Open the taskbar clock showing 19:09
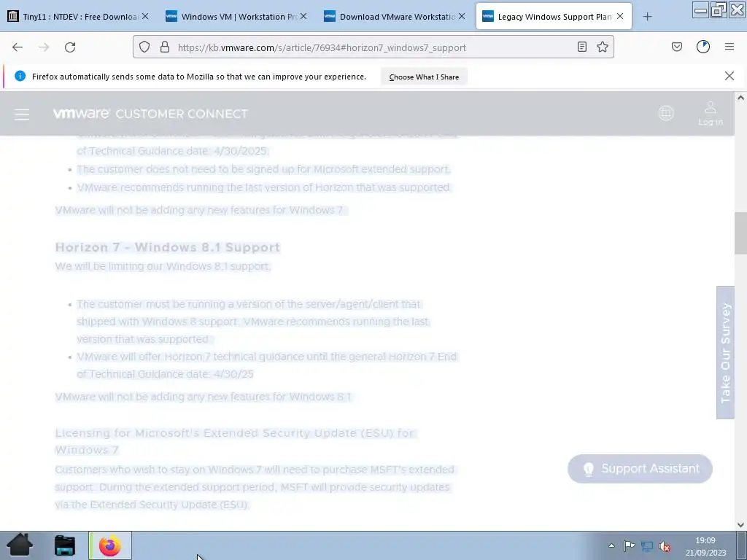The image size is (747, 560). 705,546
